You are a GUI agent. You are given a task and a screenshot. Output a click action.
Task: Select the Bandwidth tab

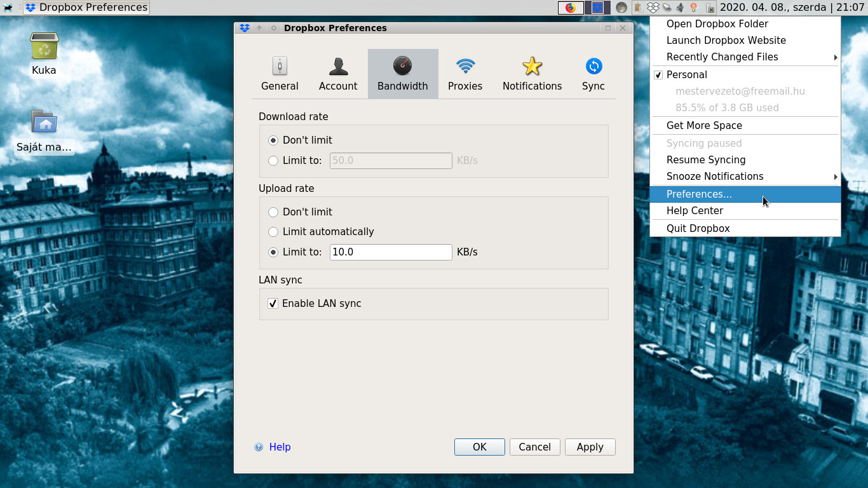coord(403,74)
